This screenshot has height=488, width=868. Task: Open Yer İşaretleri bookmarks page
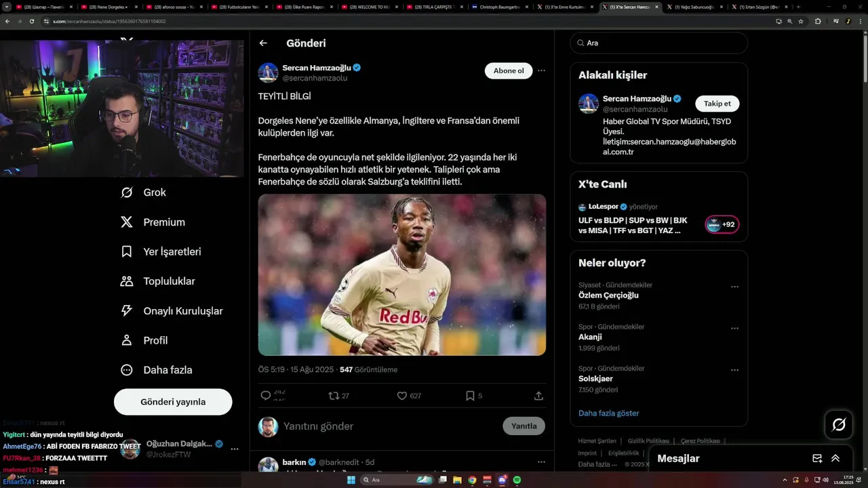[161, 251]
